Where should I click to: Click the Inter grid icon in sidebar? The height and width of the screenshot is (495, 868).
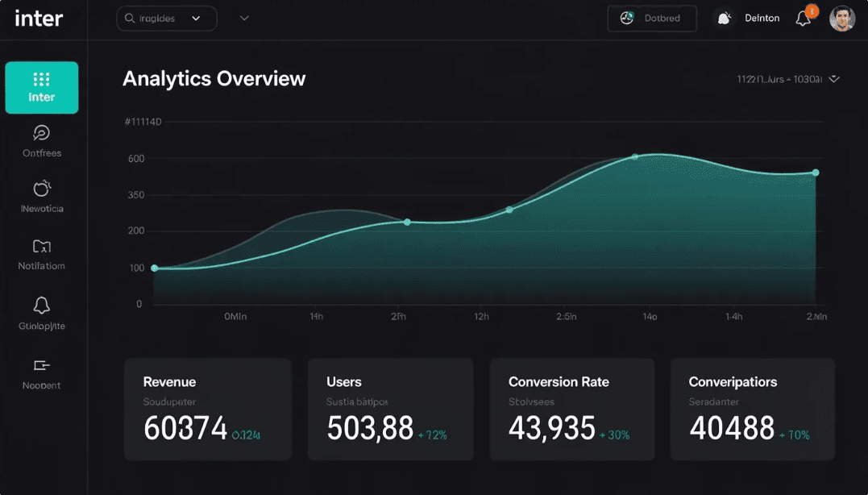41,79
